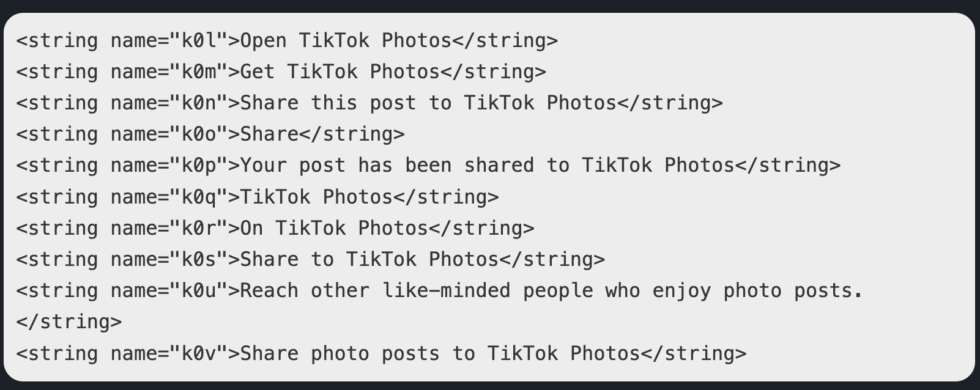980x390 pixels.
Task: Click the standalone closing string tag line
Action: [69, 322]
